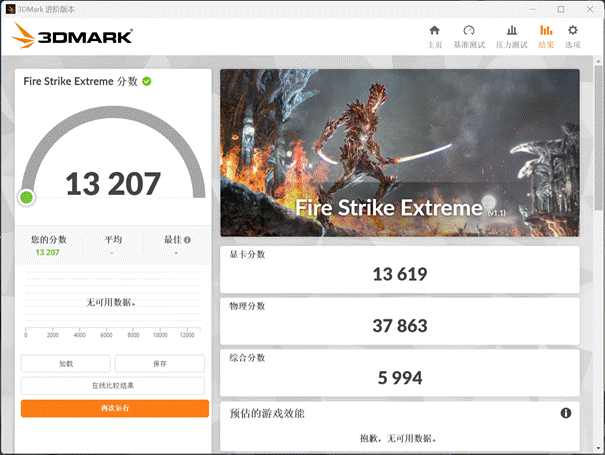Run the test again with 再次运行
Viewport: 605px width, 455px height.
[113, 408]
